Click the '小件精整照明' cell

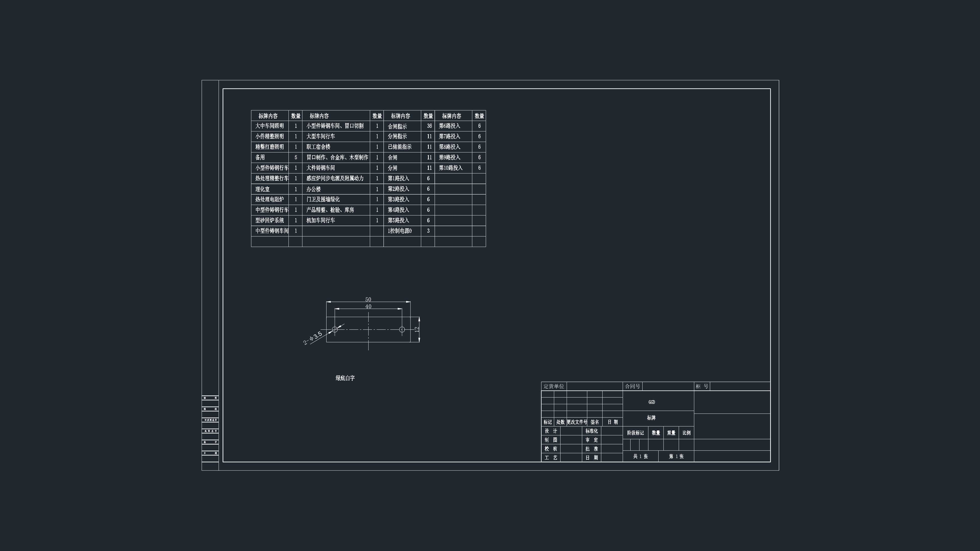[x=269, y=136]
